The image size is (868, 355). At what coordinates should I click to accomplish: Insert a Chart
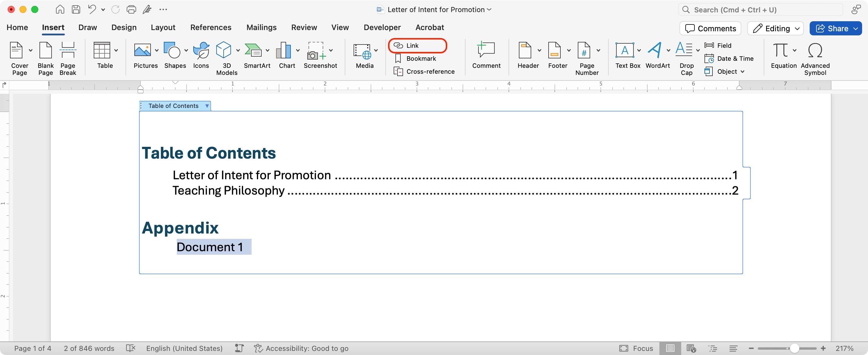pos(283,51)
